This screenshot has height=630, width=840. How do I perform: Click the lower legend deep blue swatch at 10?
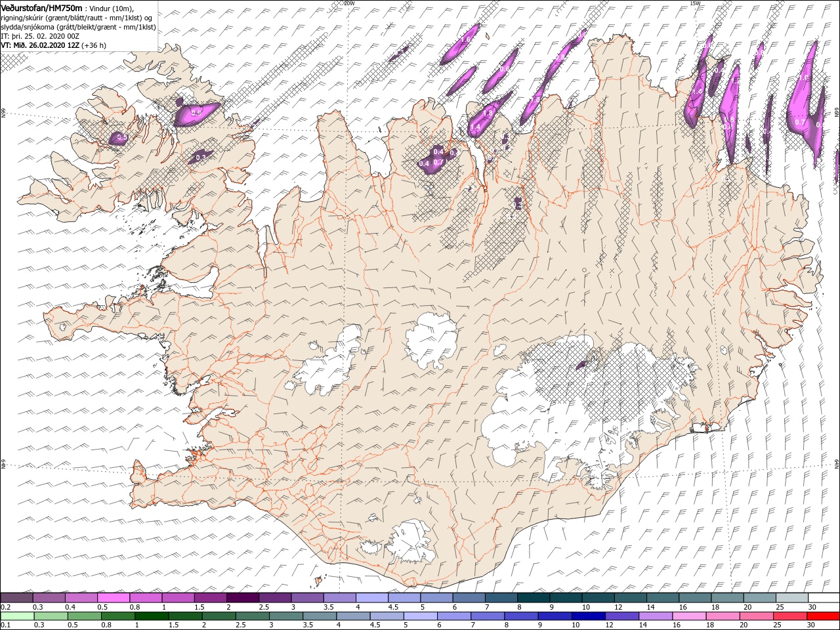coord(588,616)
